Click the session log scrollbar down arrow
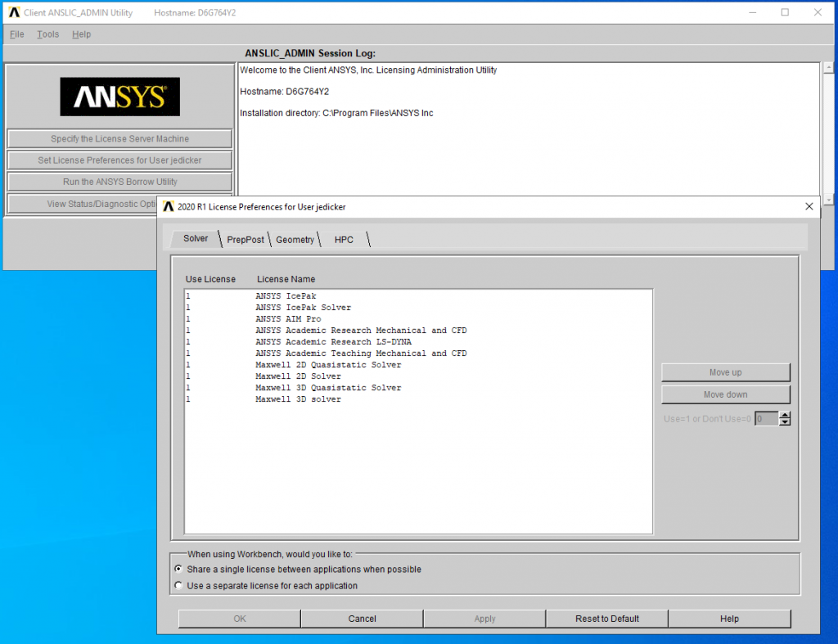 click(828, 200)
